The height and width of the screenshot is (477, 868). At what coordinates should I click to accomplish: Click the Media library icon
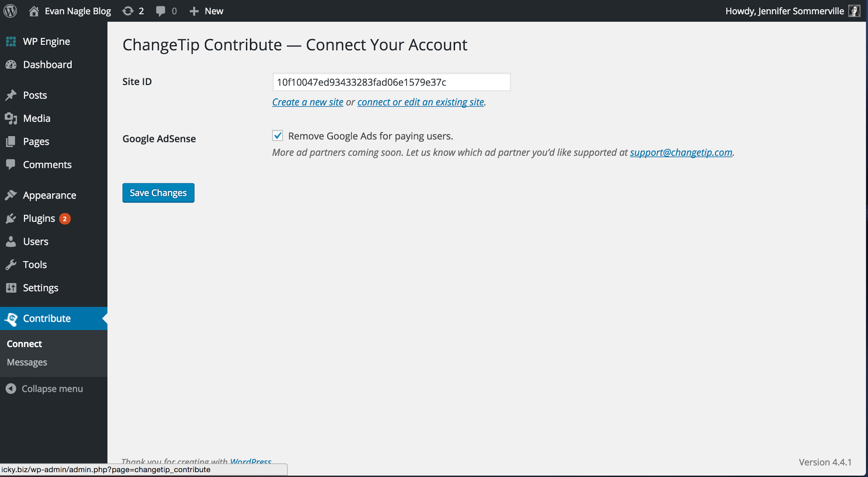(11, 118)
